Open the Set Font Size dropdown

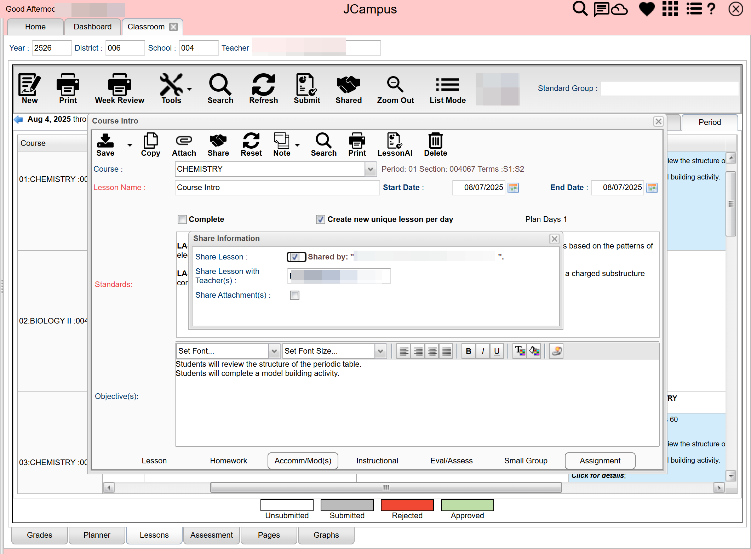pyautogui.click(x=380, y=351)
